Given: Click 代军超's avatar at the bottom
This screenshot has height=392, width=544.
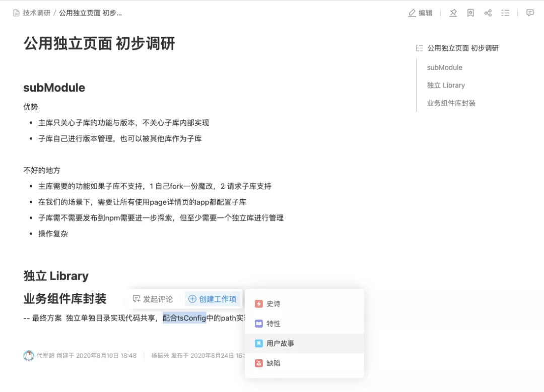Looking at the screenshot, I should click(29, 355).
